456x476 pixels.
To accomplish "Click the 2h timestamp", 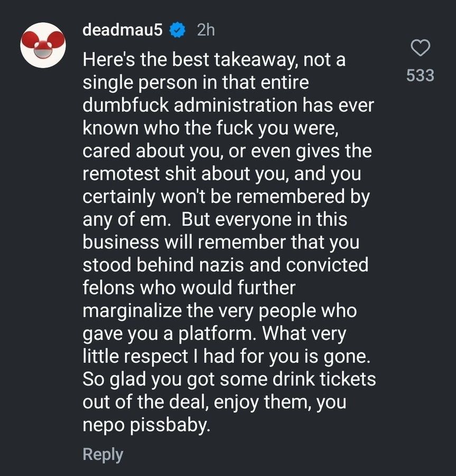I will point(206,30).
